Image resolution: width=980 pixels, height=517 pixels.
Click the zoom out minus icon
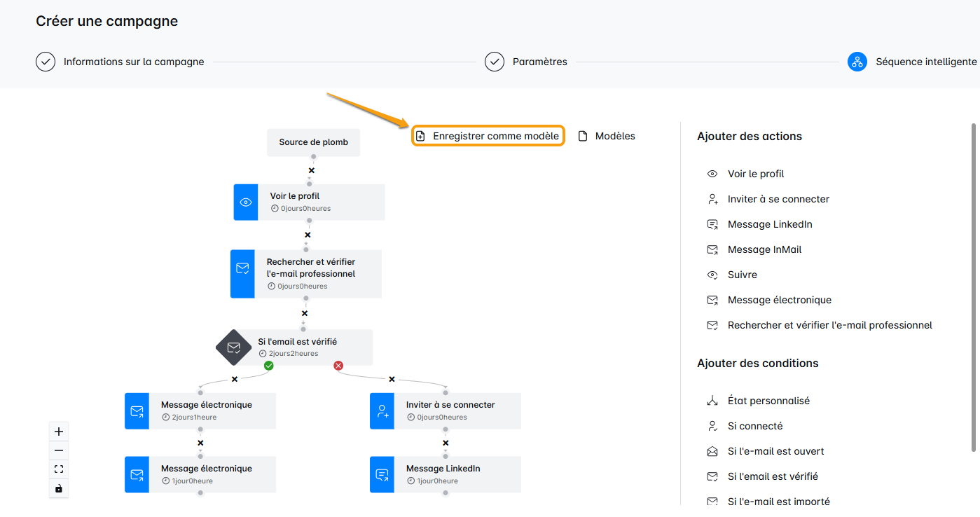click(59, 450)
